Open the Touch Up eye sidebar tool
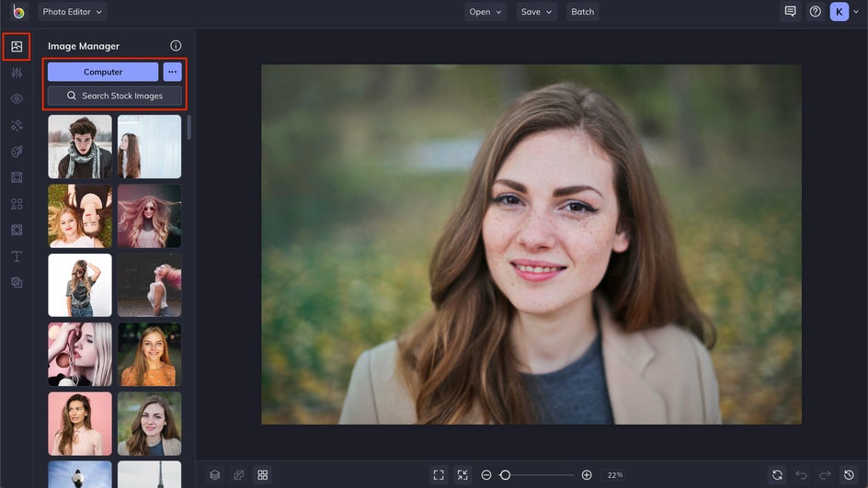 tap(17, 98)
